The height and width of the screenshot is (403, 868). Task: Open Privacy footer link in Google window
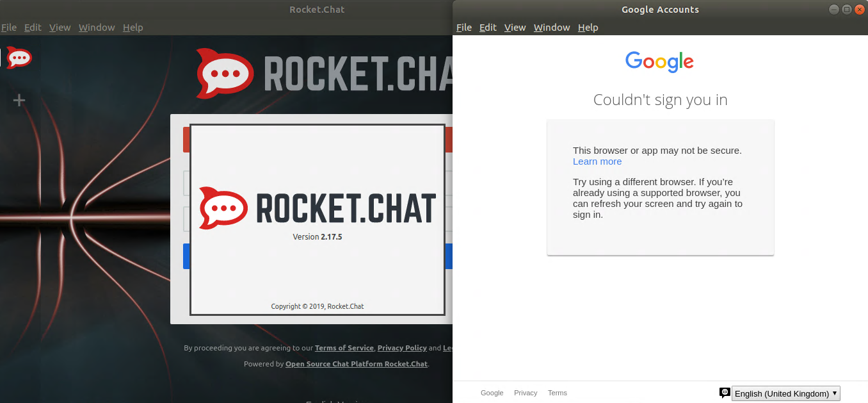(526, 393)
